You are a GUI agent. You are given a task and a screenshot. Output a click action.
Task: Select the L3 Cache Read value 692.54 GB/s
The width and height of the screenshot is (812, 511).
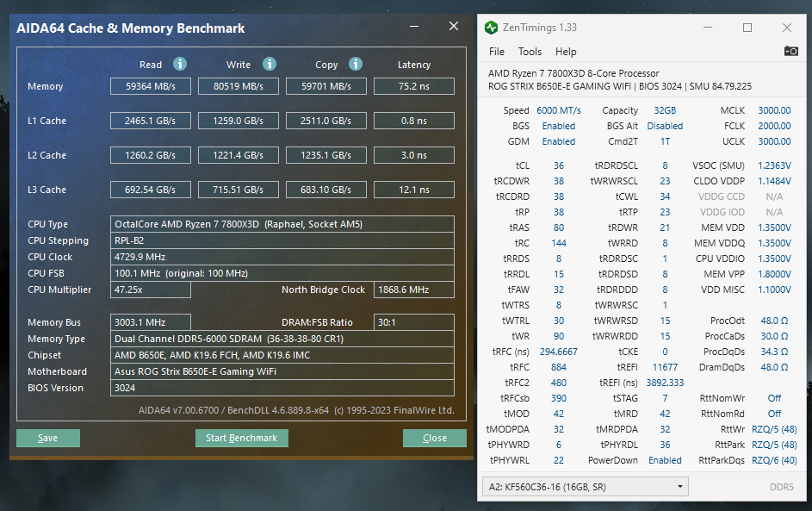[x=151, y=190]
